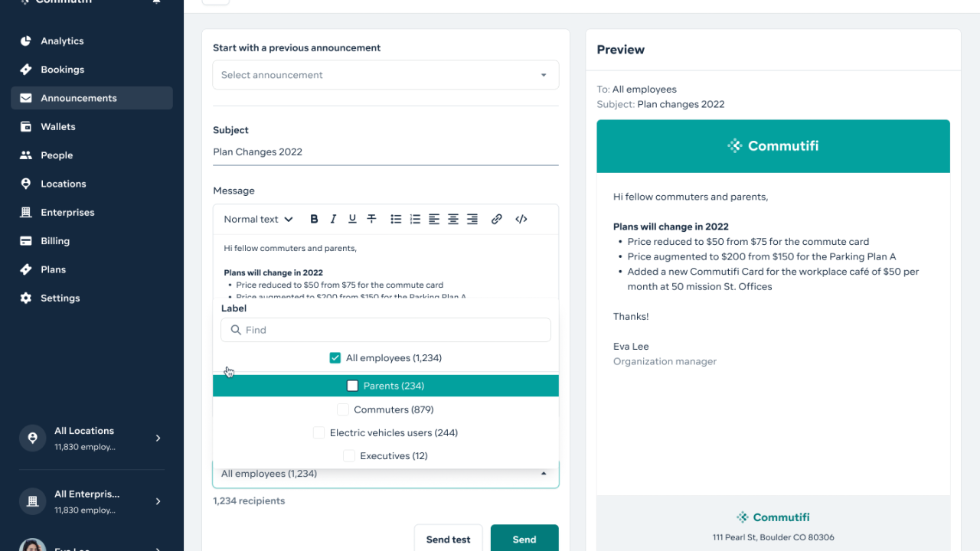Toggle underline formatting
This screenshot has height=551, width=980.
[x=352, y=219]
